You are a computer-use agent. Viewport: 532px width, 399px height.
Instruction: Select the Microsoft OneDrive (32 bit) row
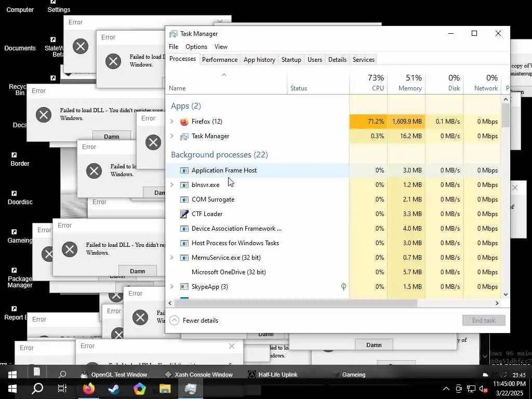click(334, 272)
